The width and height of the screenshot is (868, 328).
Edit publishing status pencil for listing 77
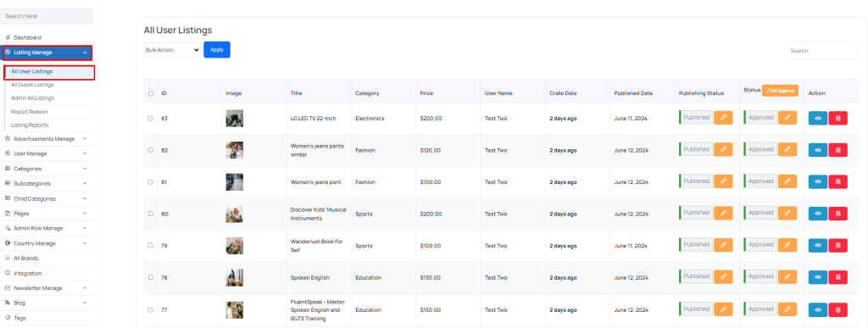(x=723, y=309)
